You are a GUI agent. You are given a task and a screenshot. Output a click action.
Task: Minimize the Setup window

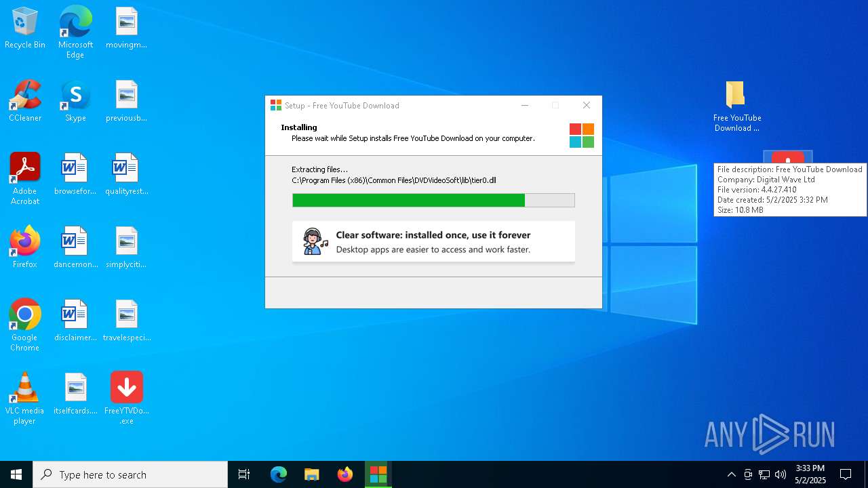(x=525, y=105)
